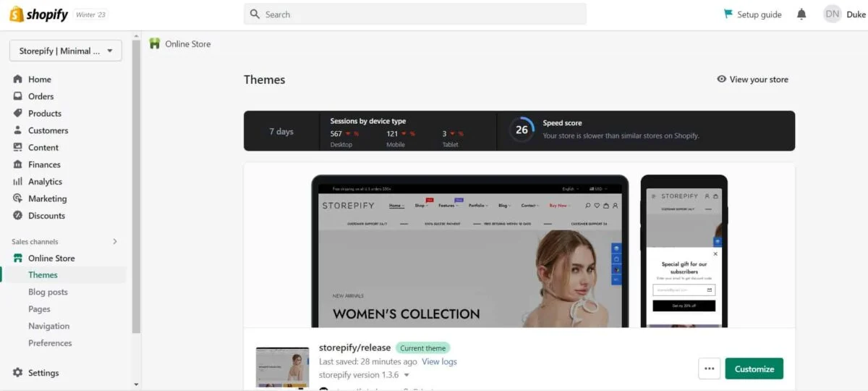Click the Shopify logo
Image resolution: width=868 pixels, height=391 pixels.
[38, 14]
